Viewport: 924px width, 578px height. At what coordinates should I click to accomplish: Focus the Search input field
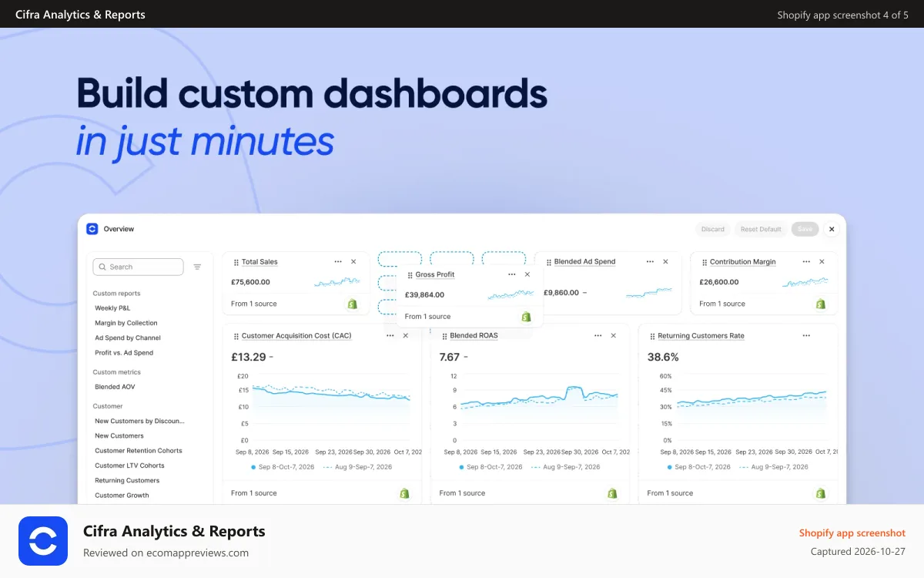[x=138, y=267]
